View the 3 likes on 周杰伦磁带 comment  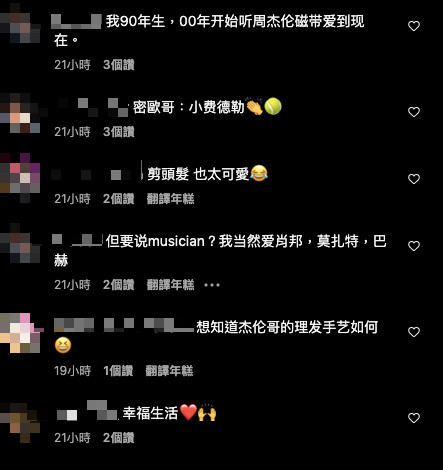pos(118,65)
